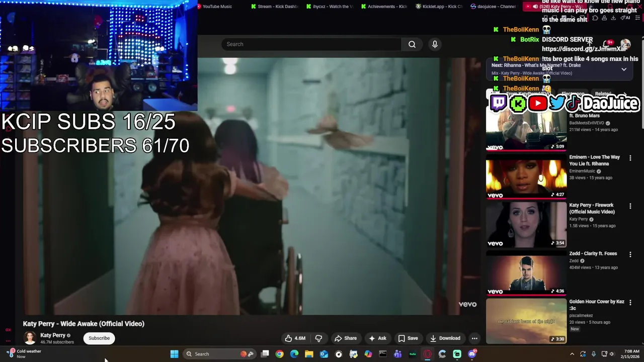Viewport: 644px width, 362px height.
Task: Open Task View on taskbar
Action: (265, 354)
